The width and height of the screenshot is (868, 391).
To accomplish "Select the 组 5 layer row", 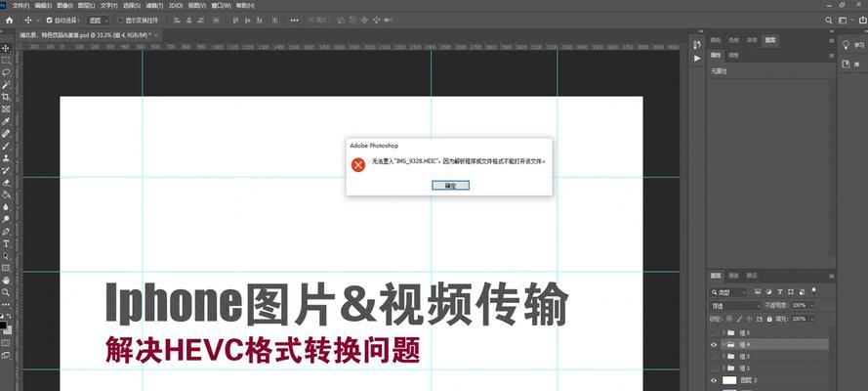I will click(x=769, y=332).
